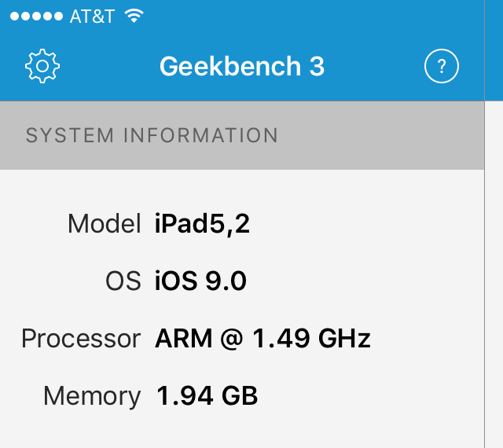Tap the question mark help icon
Screen dimensions: 503x448
click(x=442, y=67)
